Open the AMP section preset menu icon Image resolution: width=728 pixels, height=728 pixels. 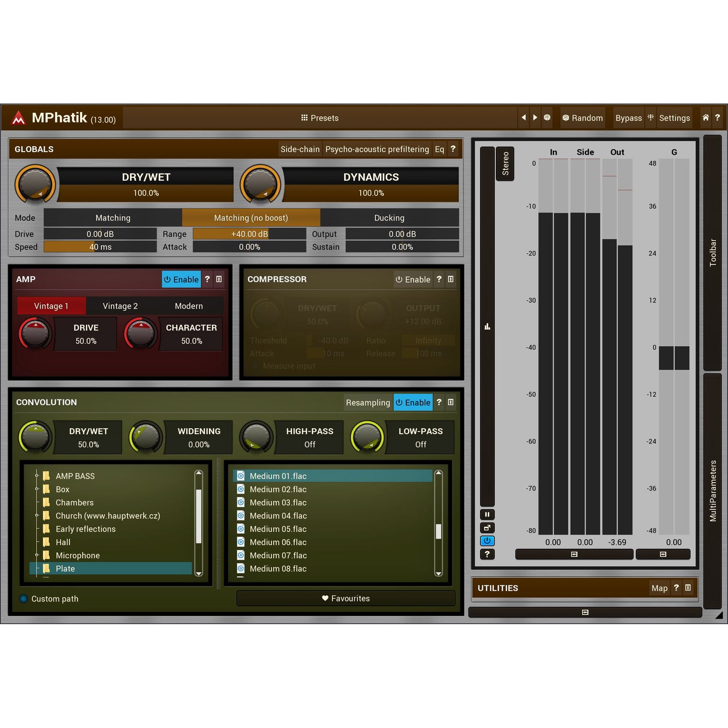pos(219,279)
